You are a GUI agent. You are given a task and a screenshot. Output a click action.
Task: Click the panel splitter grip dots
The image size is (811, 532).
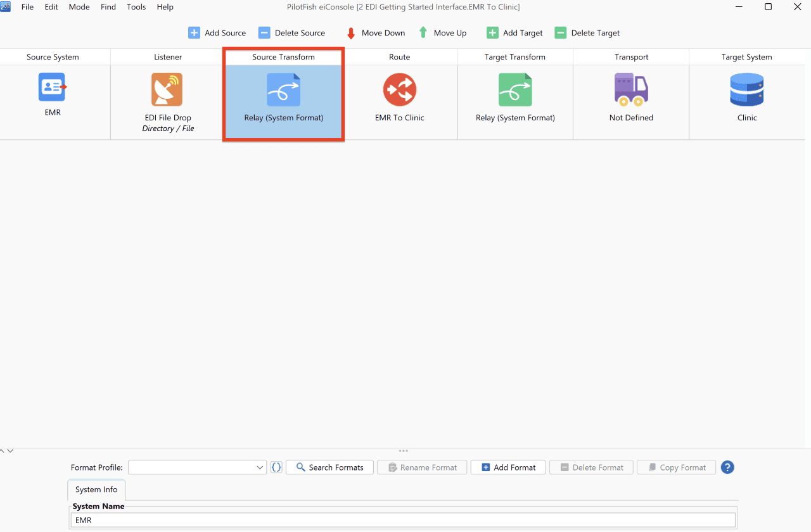pos(404,451)
